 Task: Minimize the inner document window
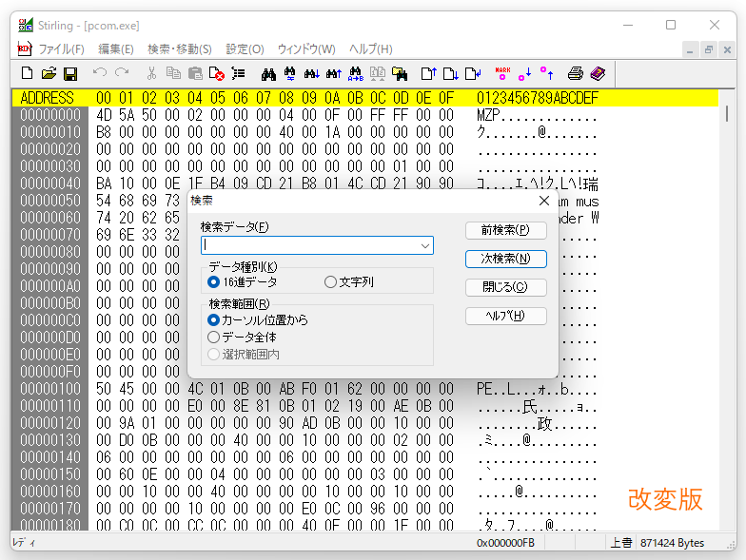pos(690,49)
